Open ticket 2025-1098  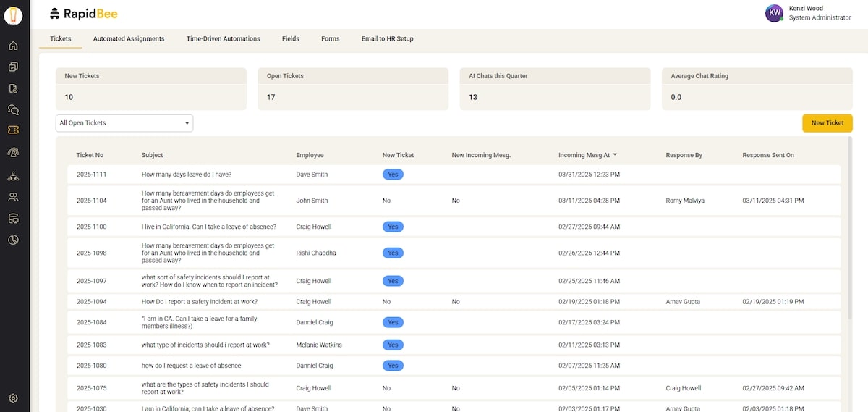(91, 253)
